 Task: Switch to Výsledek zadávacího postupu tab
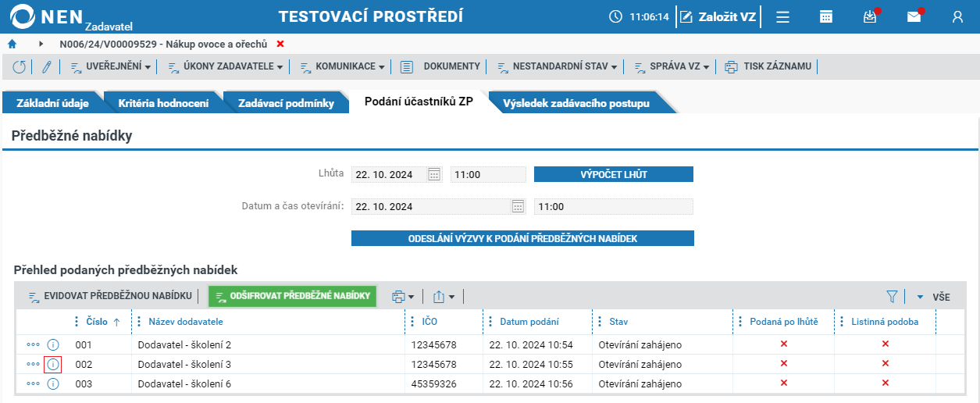(x=576, y=103)
